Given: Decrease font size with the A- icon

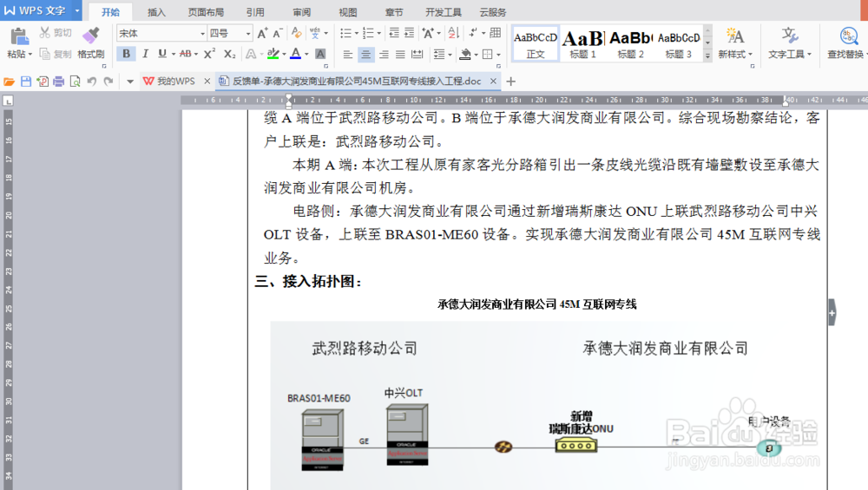Looking at the screenshot, I should (x=278, y=33).
